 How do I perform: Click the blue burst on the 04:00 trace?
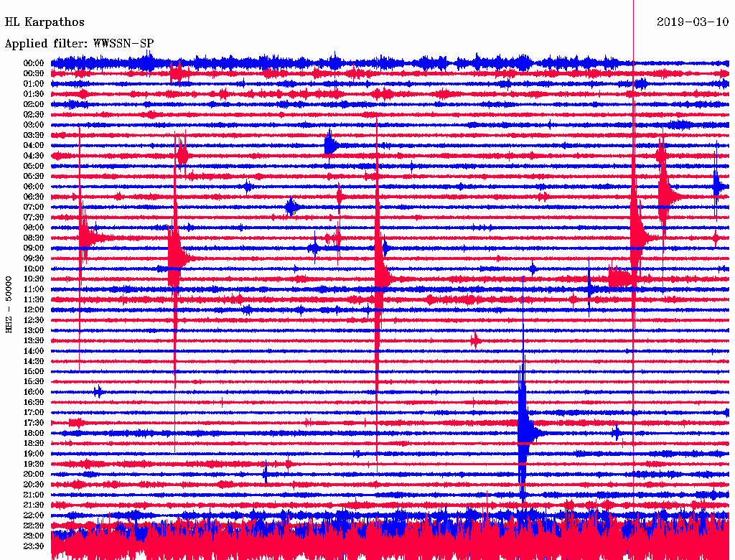[330, 146]
